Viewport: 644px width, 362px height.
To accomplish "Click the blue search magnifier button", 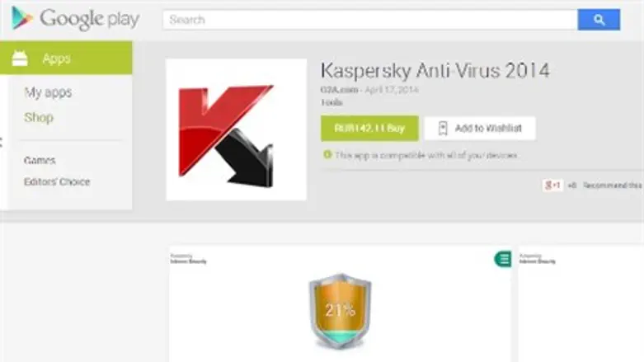I will pyautogui.click(x=599, y=19).
